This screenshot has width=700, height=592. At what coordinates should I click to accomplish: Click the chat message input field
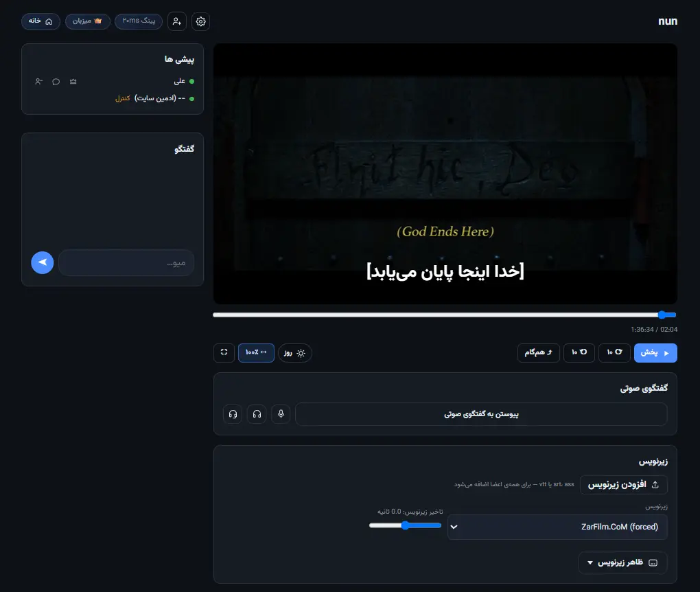(x=126, y=263)
